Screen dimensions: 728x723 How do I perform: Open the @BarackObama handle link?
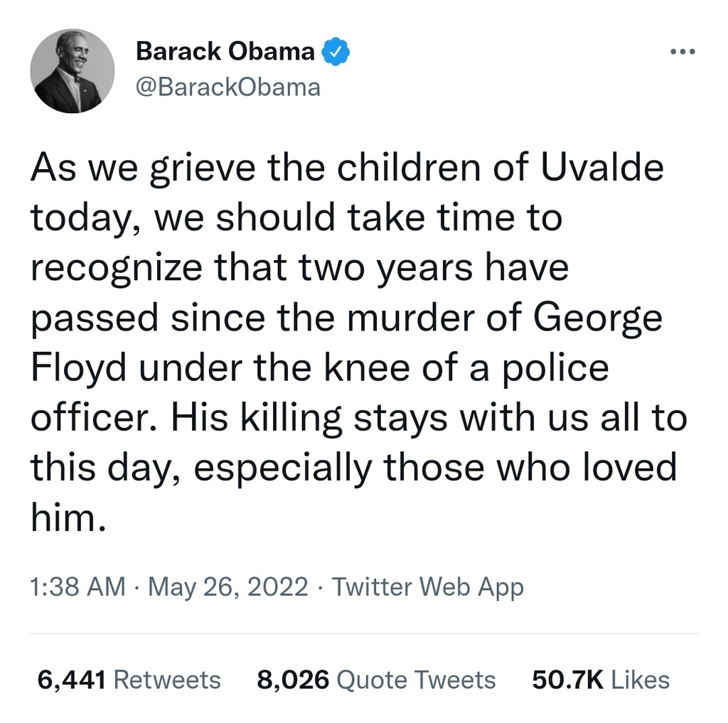point(228,87)
